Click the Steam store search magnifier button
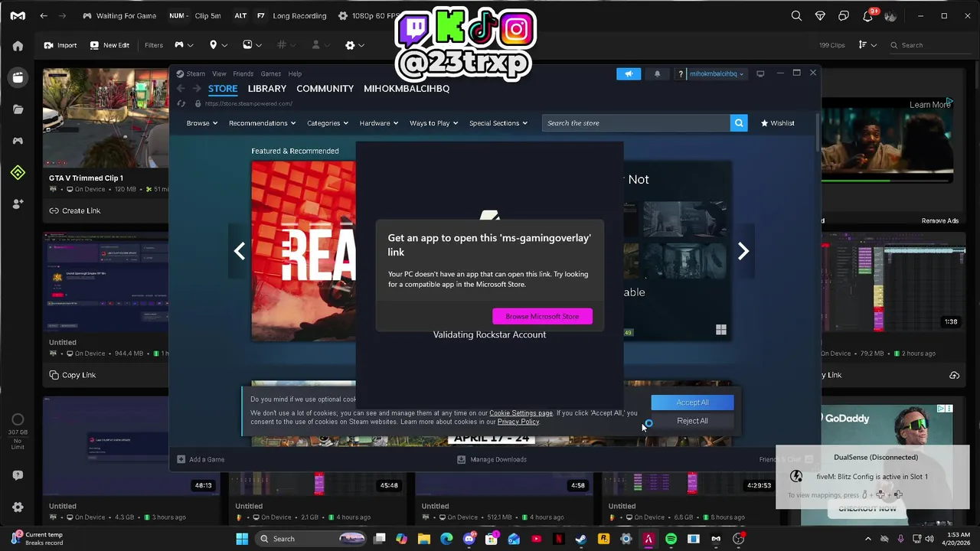This screenshot has height=551, width=980. click(x=739, y=123)
